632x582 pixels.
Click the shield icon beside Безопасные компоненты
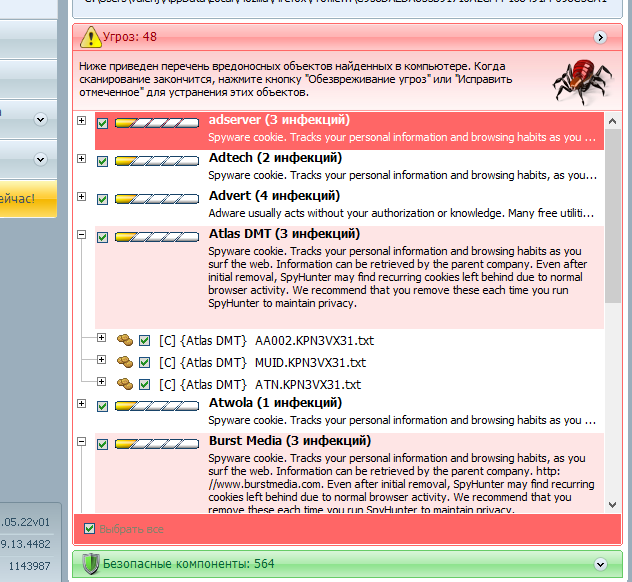tap(91, 563)
